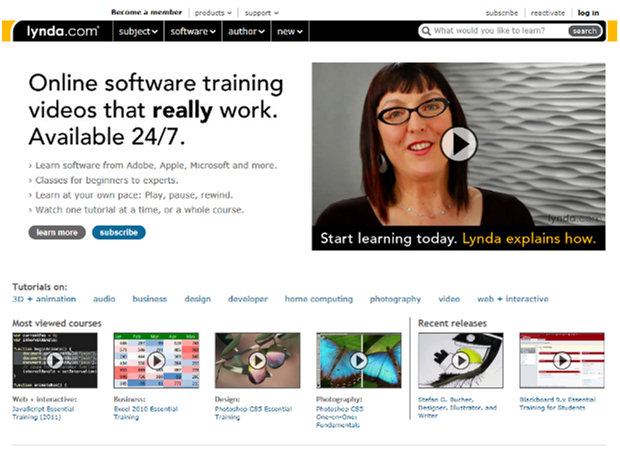
Task: Open the author dropdown menu
Action: tap(246, 31)
